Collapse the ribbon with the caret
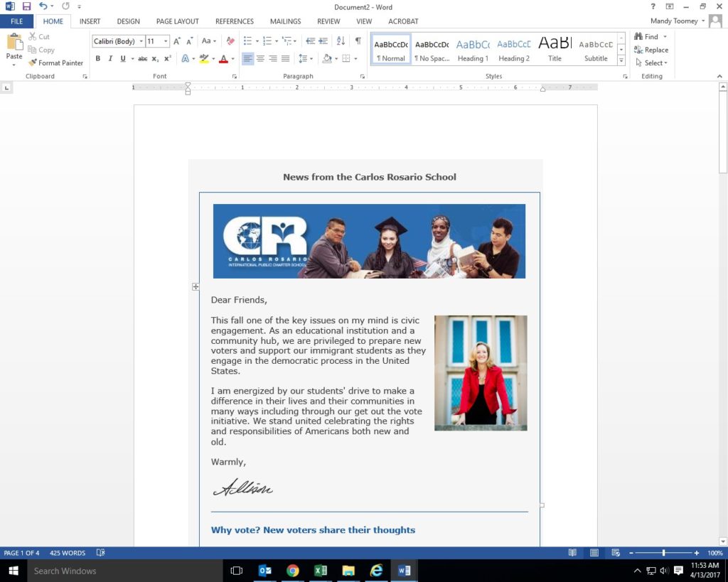Image resolution: width=728 pixels, height=582 pixels. pos(719,76)
